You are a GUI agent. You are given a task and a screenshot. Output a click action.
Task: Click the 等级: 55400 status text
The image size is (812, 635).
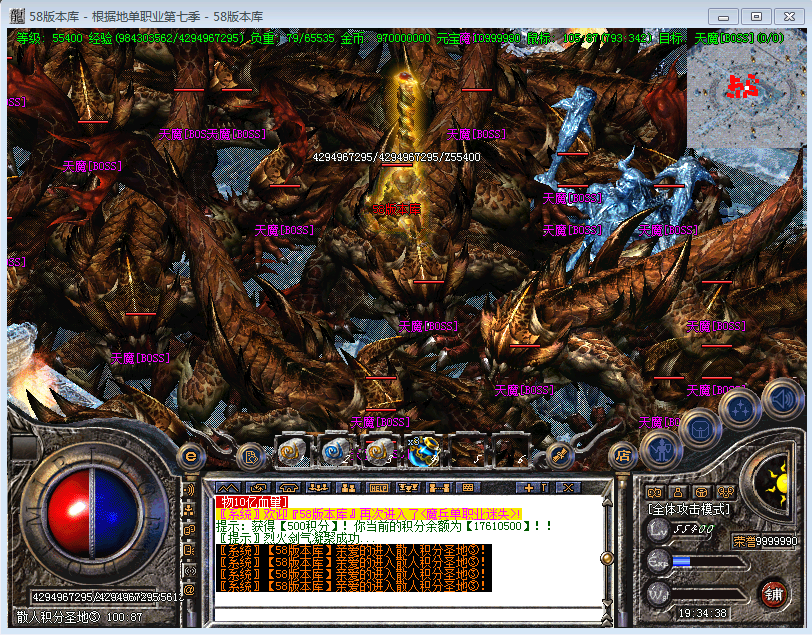[49, 38]
